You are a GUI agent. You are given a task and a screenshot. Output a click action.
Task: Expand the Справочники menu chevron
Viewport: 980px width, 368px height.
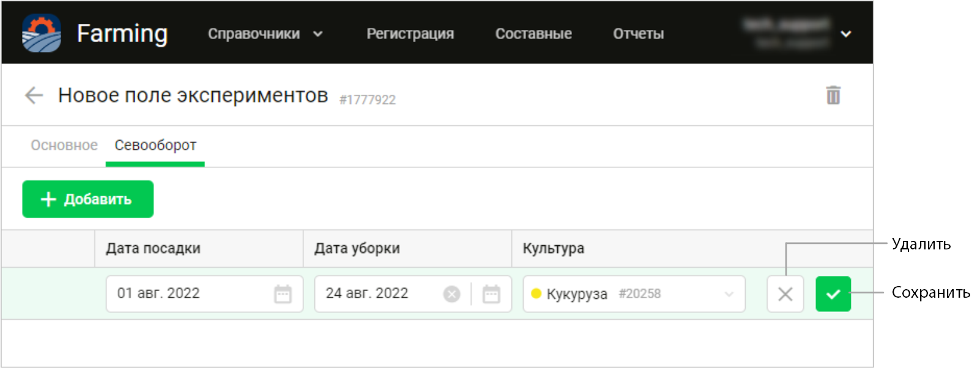[x=317, y=34]
